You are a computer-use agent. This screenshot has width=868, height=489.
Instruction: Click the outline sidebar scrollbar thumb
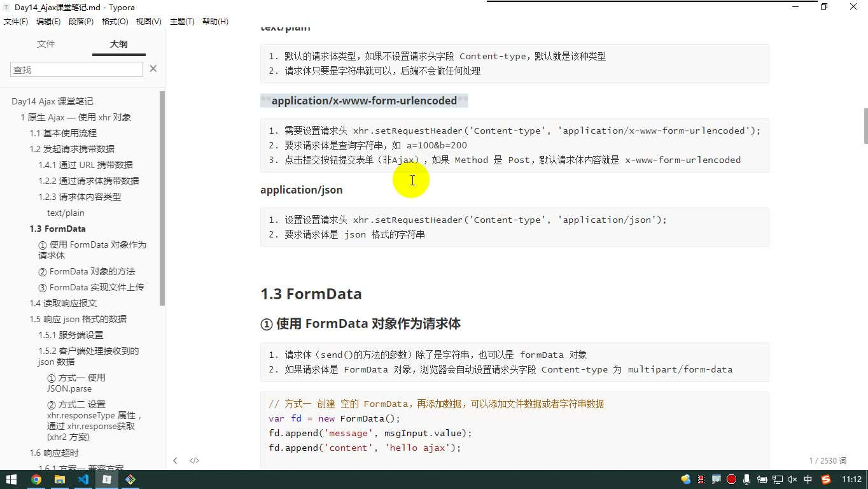coord(162,198)
